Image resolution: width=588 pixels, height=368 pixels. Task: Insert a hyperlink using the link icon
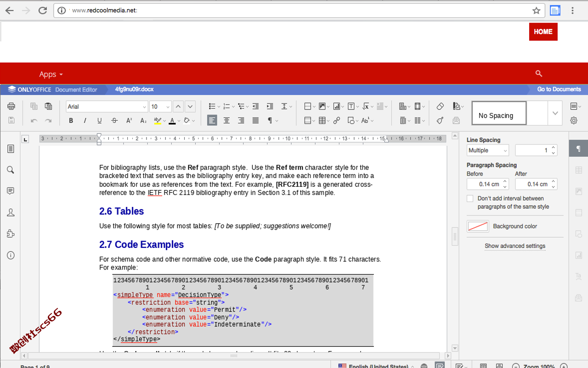[337, 121]
